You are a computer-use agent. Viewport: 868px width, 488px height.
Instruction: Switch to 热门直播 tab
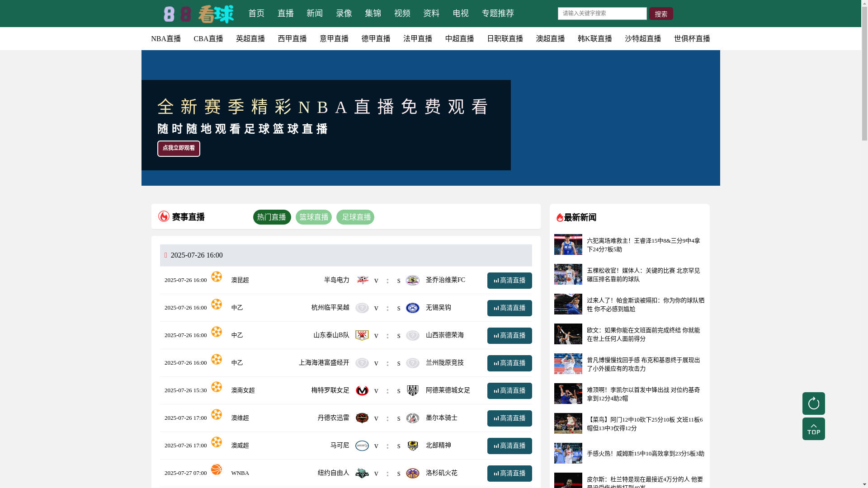[272, 217]
